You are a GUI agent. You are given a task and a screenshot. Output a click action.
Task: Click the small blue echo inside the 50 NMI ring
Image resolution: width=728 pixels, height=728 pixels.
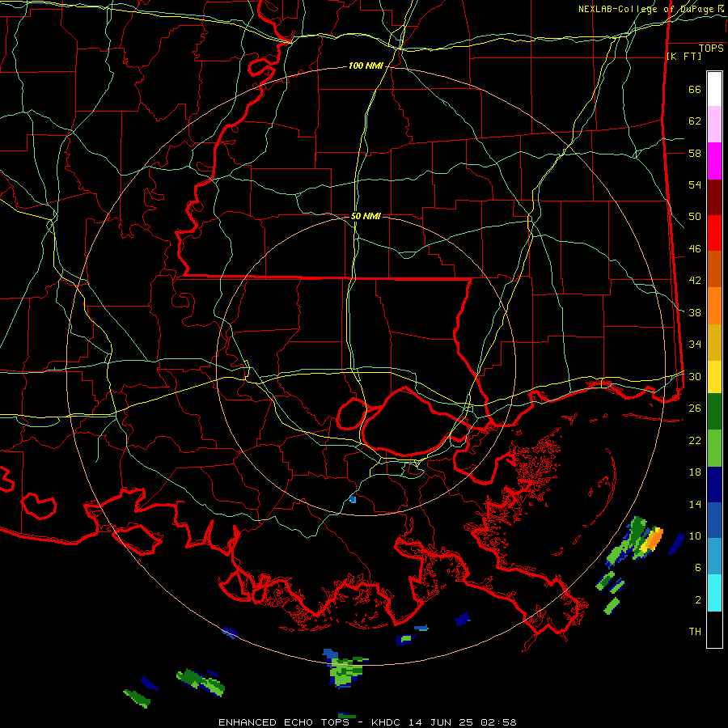pyautogui.click(x=353, y=499)
